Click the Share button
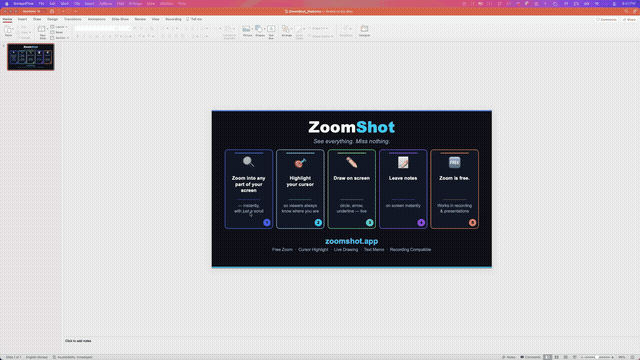 pyautogui.click(x=629, y=19)
